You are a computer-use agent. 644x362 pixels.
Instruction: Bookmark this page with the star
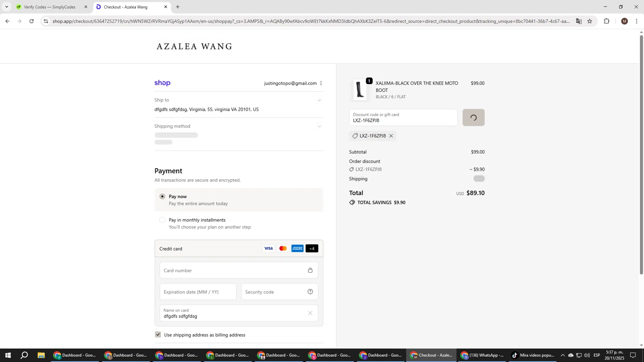[589, 21]
